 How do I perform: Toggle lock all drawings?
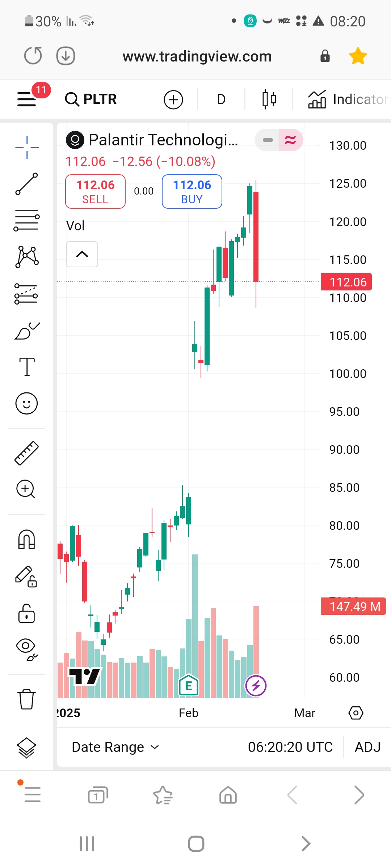[x=27, y=613]
